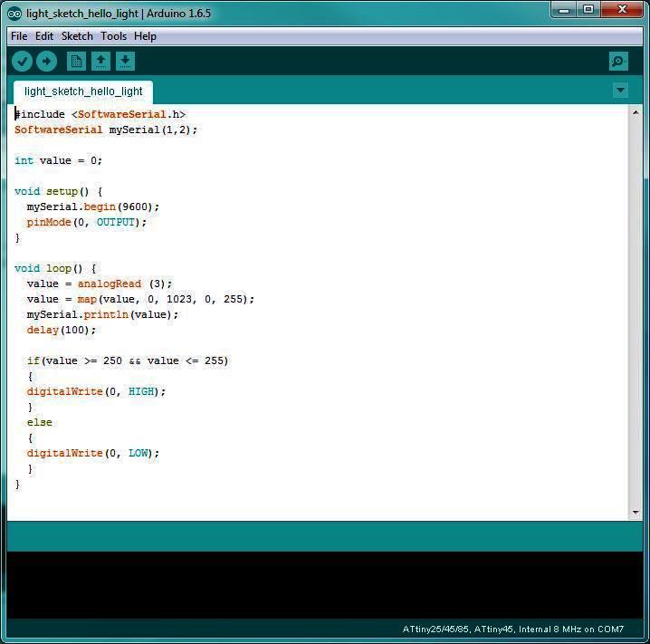The height and width of the screenshot is (644, 650).
Task: Close the Arduino window
Action: [622, 10]
